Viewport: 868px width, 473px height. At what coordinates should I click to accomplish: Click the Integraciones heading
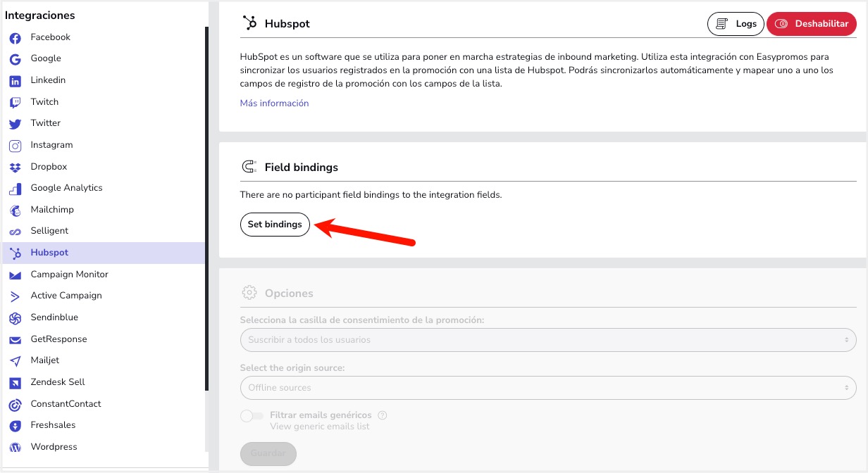coord(39,15)
